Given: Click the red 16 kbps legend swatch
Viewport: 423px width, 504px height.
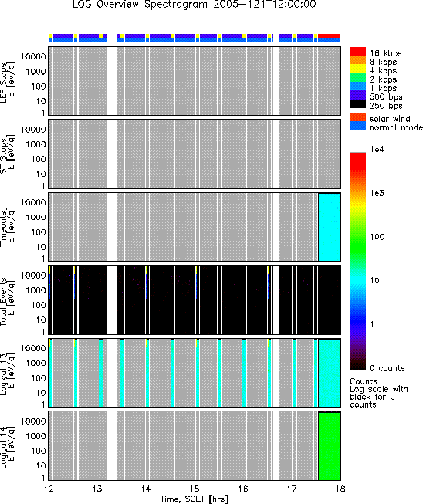Looking at the screenshot, I should point(357,52).
